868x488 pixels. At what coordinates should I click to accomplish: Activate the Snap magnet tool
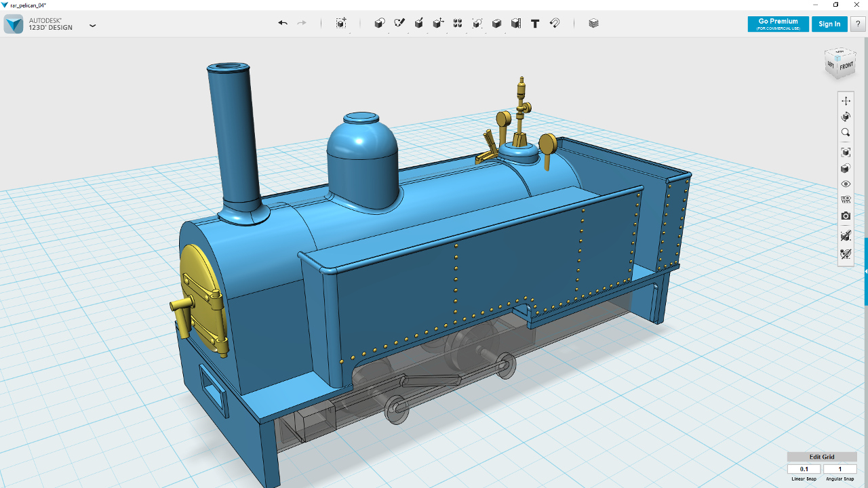click(555, 23)
